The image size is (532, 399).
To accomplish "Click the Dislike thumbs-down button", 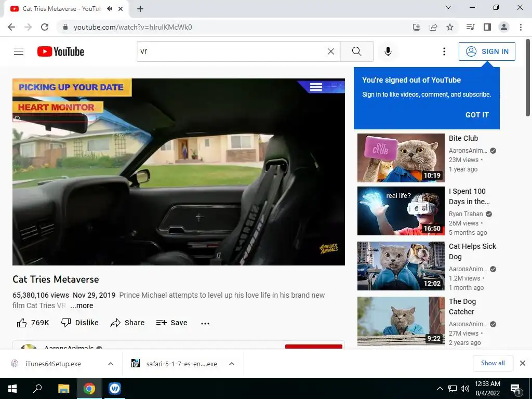I will [79, 323].
